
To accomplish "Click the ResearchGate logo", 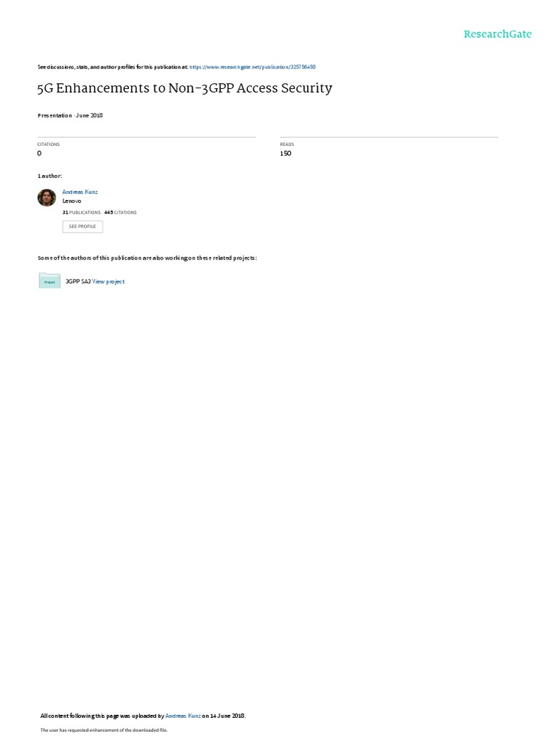I will [x=497, y=34].
